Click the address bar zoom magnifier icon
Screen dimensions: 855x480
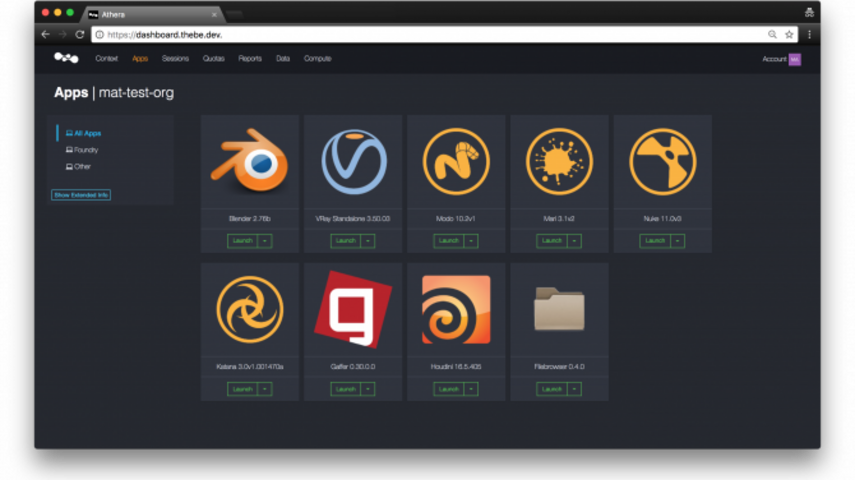point(772,34)
